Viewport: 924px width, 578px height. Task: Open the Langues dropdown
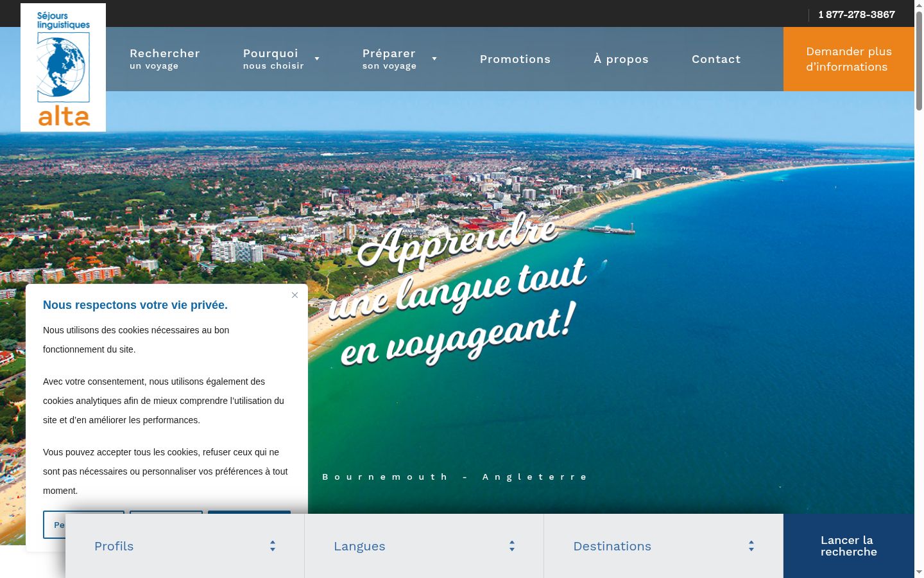424,546
